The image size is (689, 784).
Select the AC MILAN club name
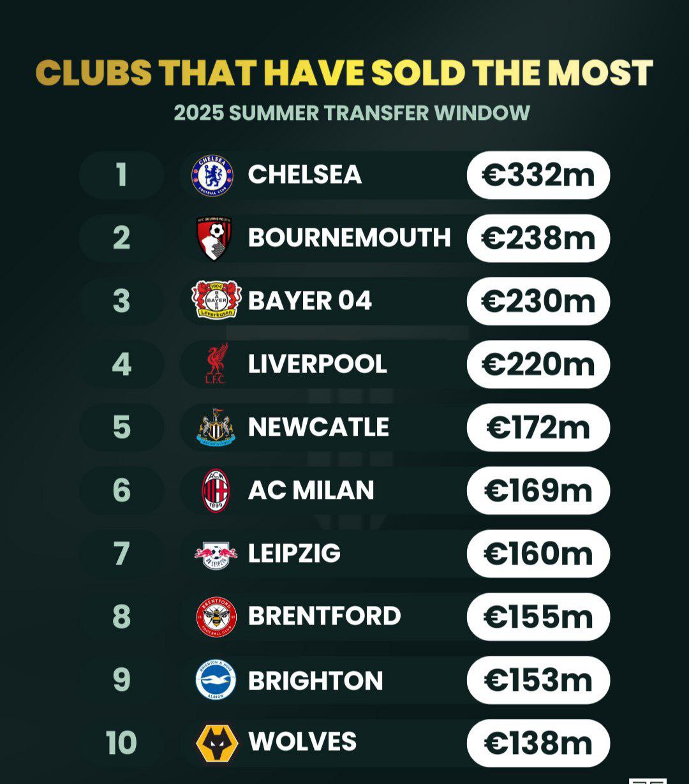pos(311,490)
